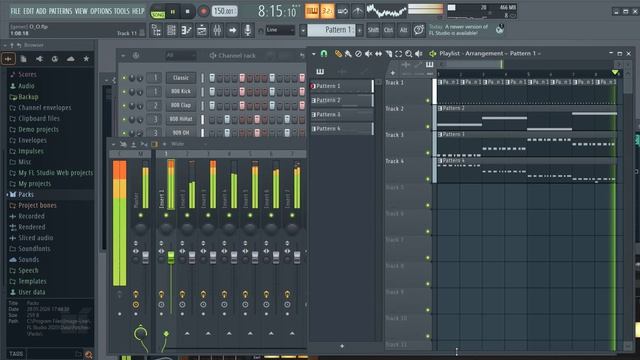
Task: Select the Playlist playback speaker tool
Action: coord(419,53)
